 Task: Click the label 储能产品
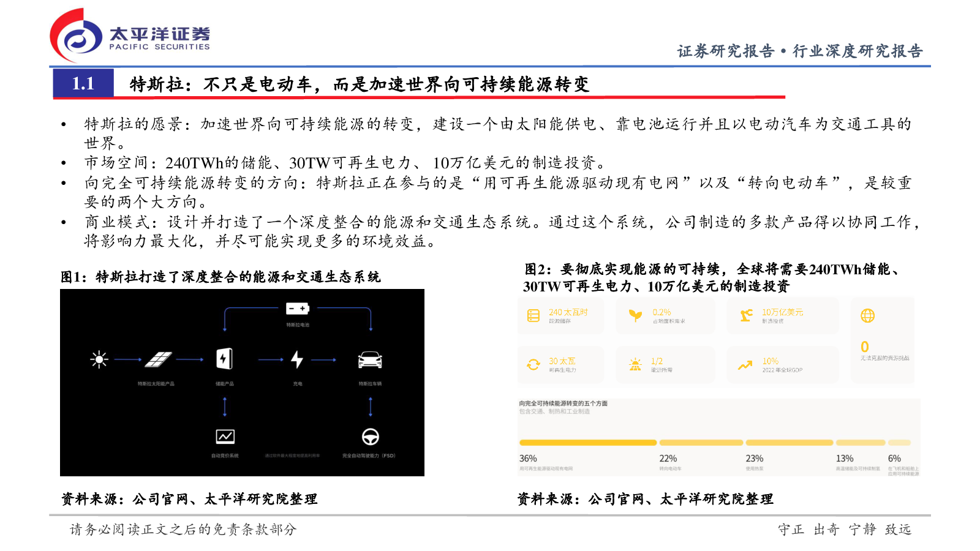[225, 384]
